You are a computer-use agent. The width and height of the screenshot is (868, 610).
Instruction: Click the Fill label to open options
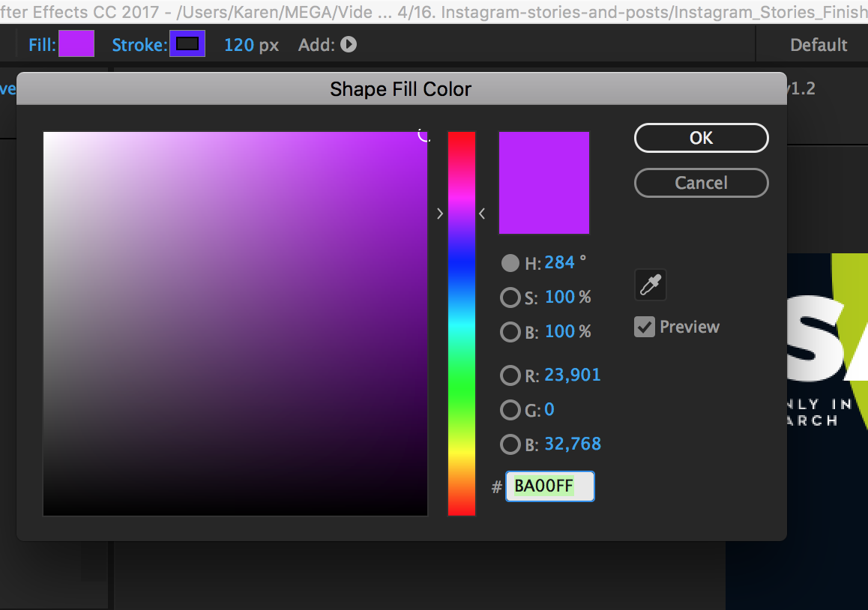tap(42, 45)
